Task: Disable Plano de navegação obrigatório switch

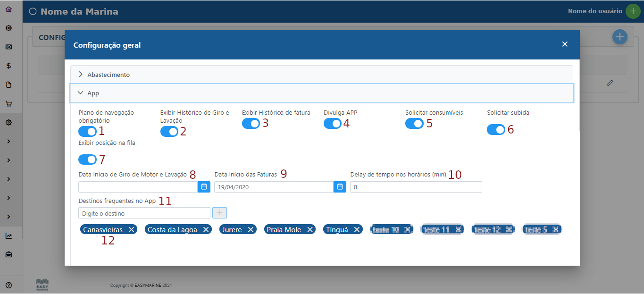Action: pos(87,132)
